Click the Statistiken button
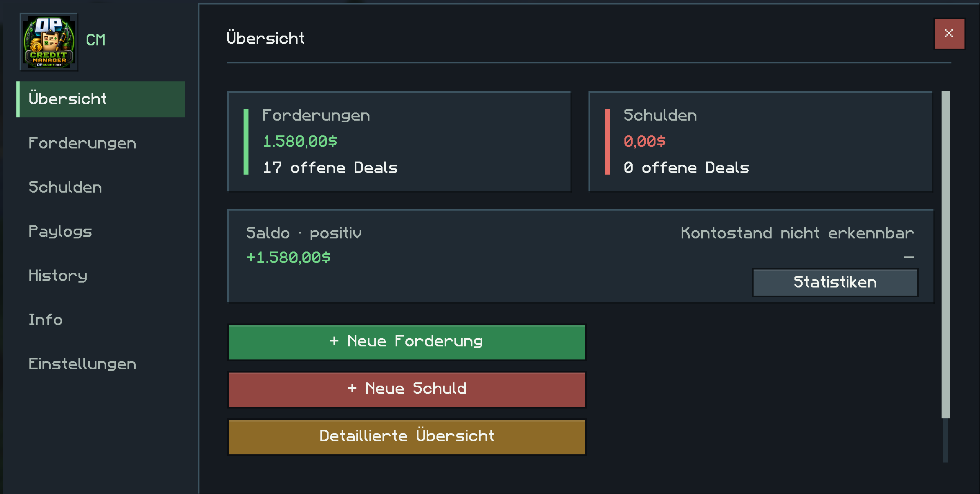 [835, 282]
